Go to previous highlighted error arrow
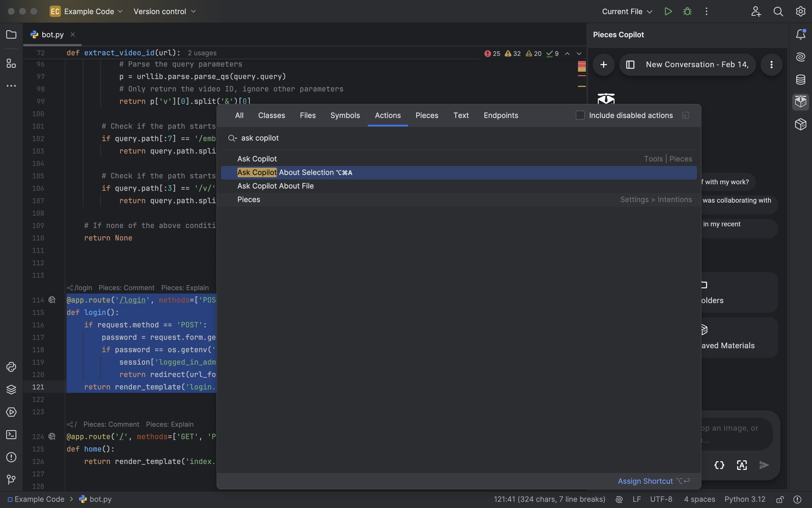812x508 pixels. point(567,53)
